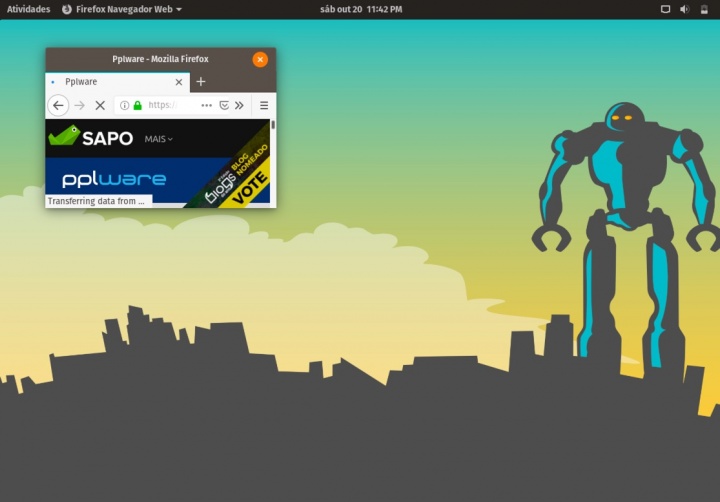Image resolution: width=720 pixels, height=502 pixels.
Task: Click the pplware site logo
Action: [113, 180]
